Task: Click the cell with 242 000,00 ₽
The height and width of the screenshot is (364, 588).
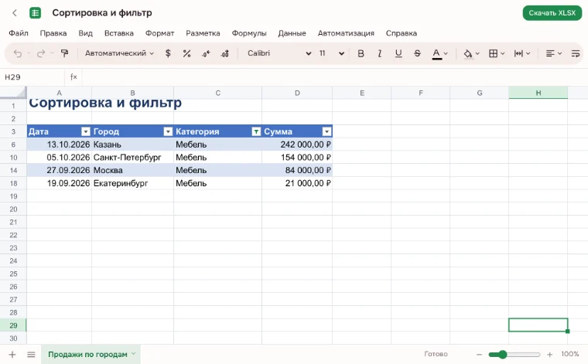Action: click(297, 145)
